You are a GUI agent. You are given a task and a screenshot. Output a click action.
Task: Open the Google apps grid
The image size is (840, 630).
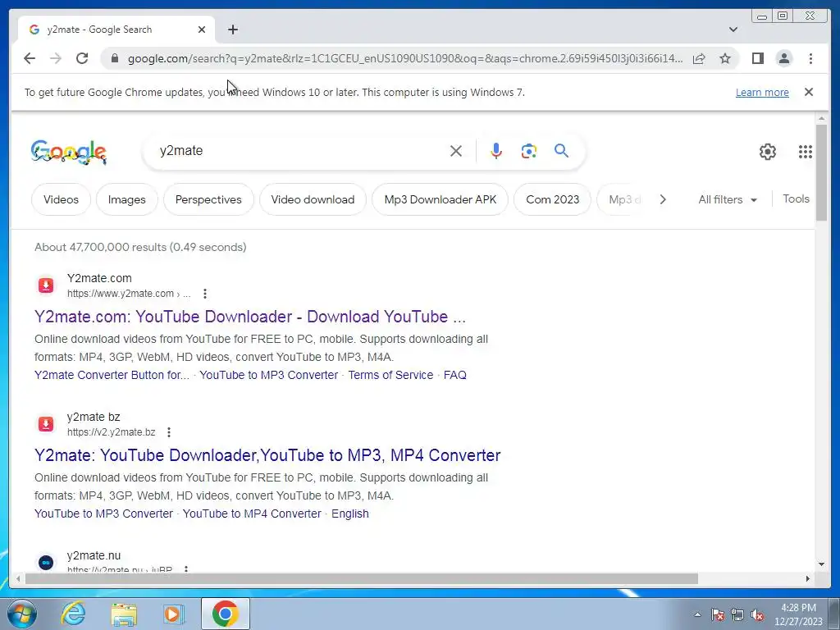(806, 152)
